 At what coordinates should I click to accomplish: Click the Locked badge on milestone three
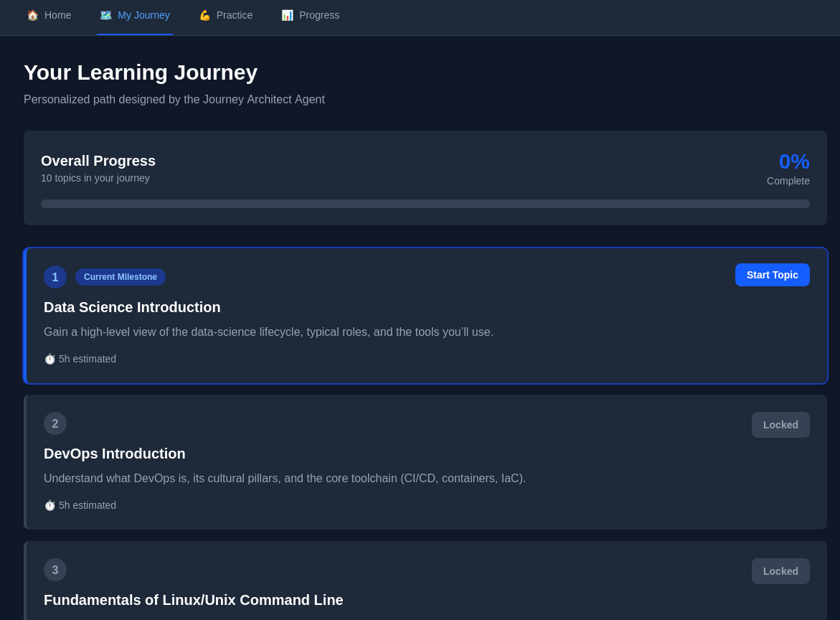pyautogui.click(x=780, y=571)
